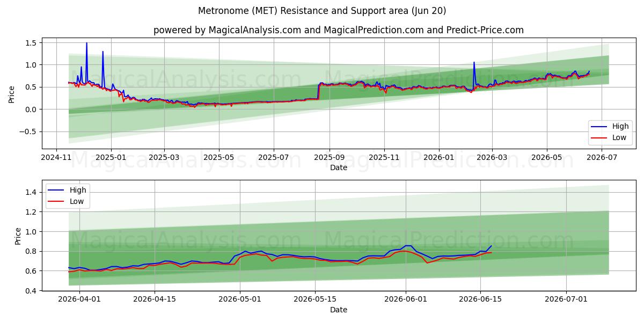Click y-axis tick '1.2' on bottom chart
Screen dimensions: 644x322
coord(31,212)
